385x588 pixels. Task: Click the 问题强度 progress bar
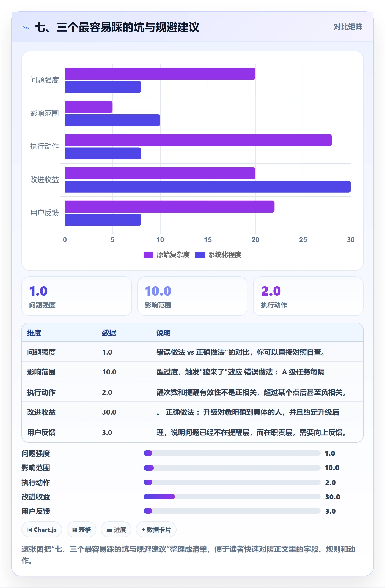point(232,453)
